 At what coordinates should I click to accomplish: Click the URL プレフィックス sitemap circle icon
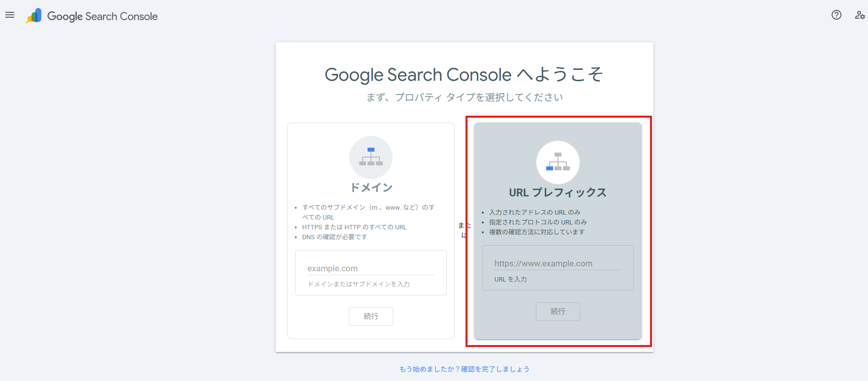pyautogui.click(x=558, y=162)
